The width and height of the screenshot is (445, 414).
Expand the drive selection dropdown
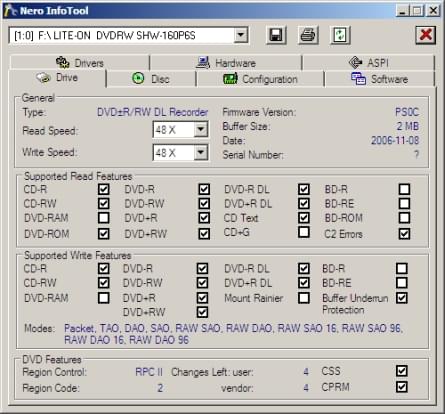240,35
